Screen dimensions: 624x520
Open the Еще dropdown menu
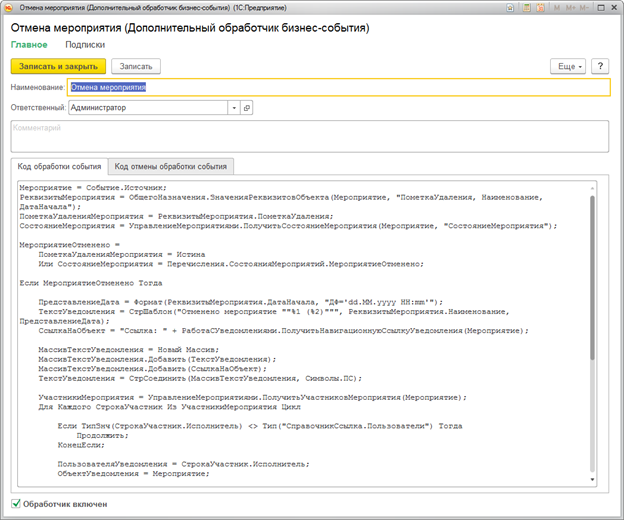tap(567, 66)
